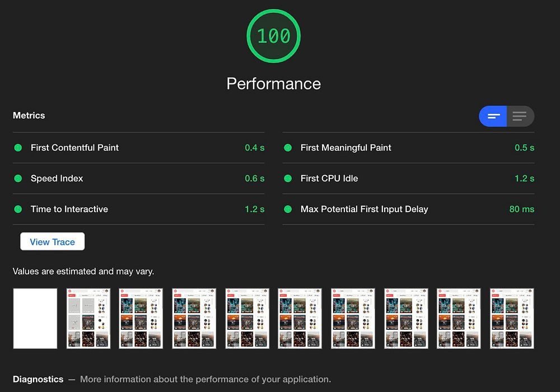
Task: Open the View Trace button
Action: tap(53, 242)
